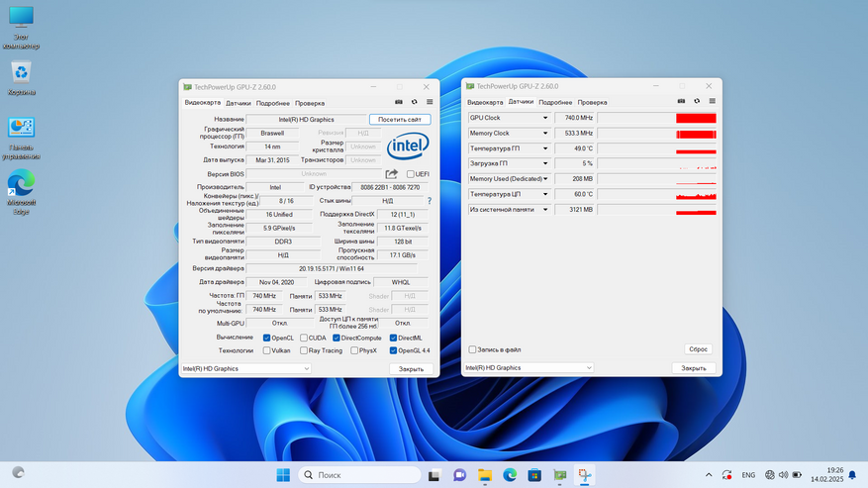This screenshot has height=488, width=868.
Task: Click the bus interface question mark icon
Action: 429,201
